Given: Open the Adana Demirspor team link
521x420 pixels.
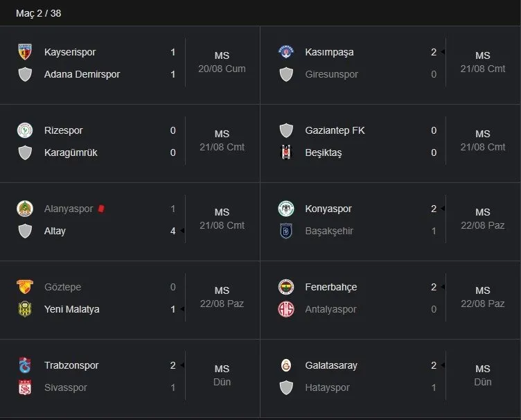Looking at the screenshot, I should (82, 74).
